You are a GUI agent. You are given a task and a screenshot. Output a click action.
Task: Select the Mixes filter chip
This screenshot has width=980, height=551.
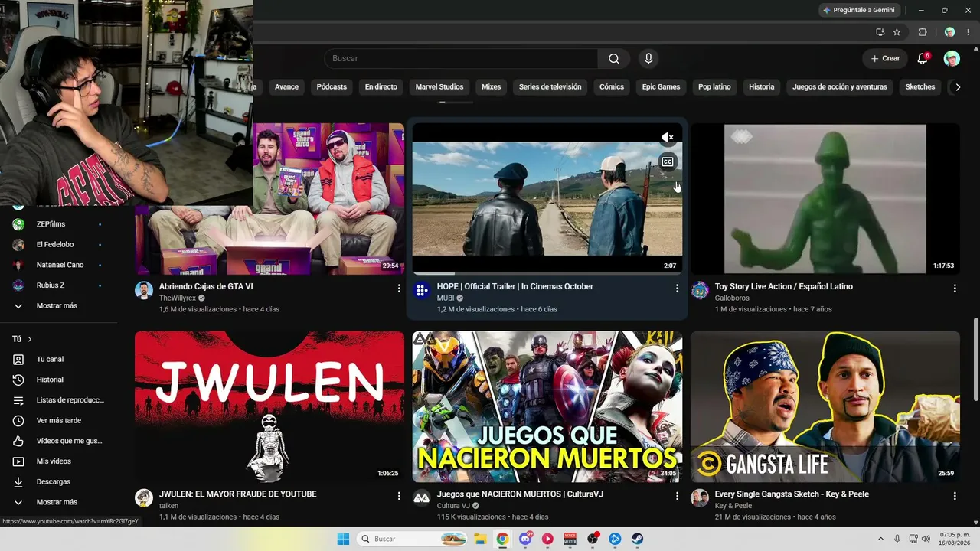[492, 87]
